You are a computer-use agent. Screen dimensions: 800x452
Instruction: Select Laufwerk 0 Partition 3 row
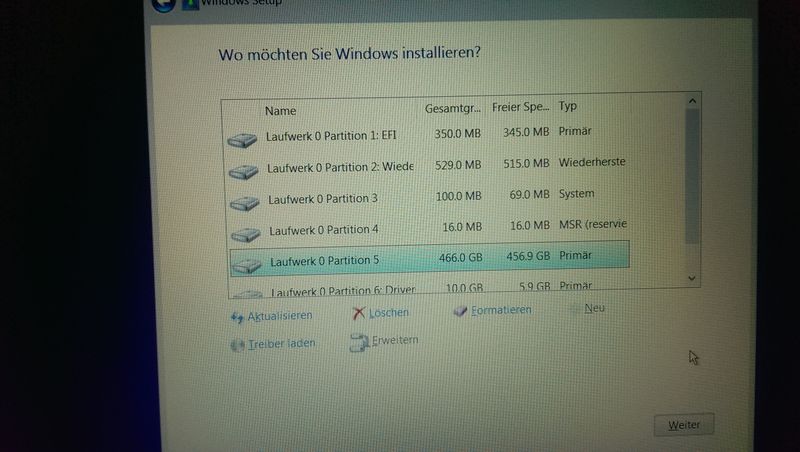(x=429, y=197)
